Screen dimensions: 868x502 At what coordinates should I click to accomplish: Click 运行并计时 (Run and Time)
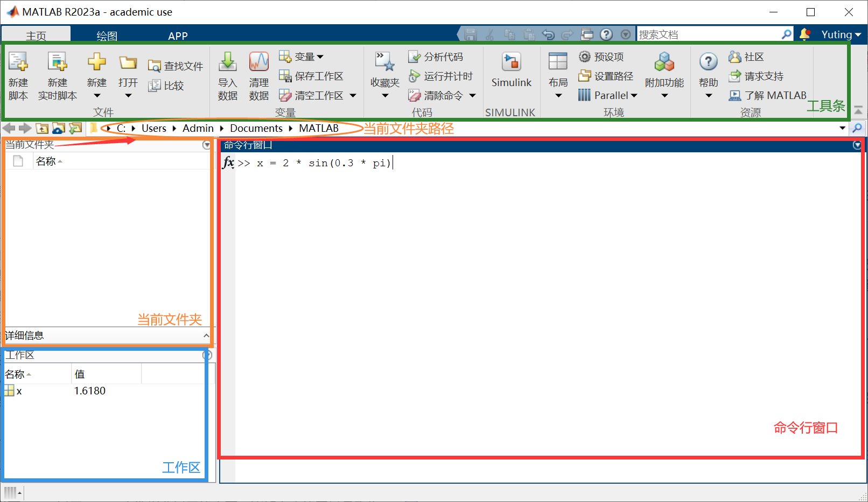click(x=440, y=76)
